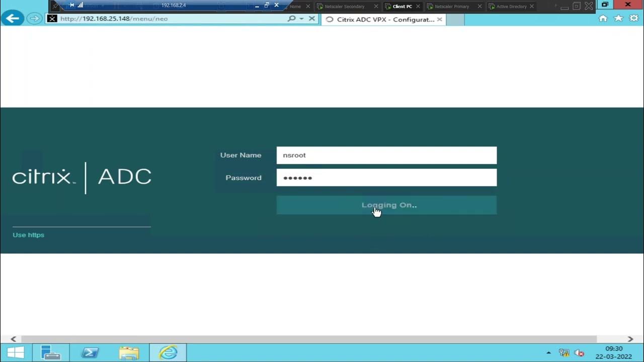Viewport: 644px width, 362px height.
Task: Close the Client PC console tab
Action: 418,7
